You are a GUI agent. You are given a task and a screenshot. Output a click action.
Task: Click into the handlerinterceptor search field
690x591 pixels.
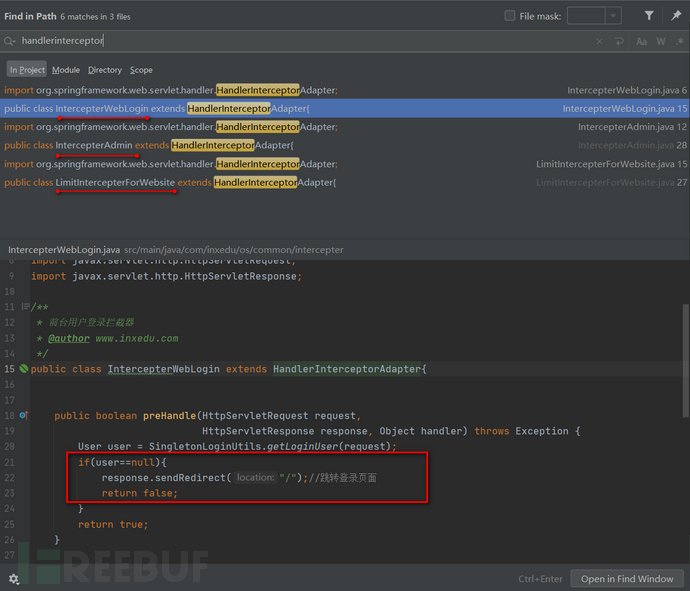click(x=300, y=42)
